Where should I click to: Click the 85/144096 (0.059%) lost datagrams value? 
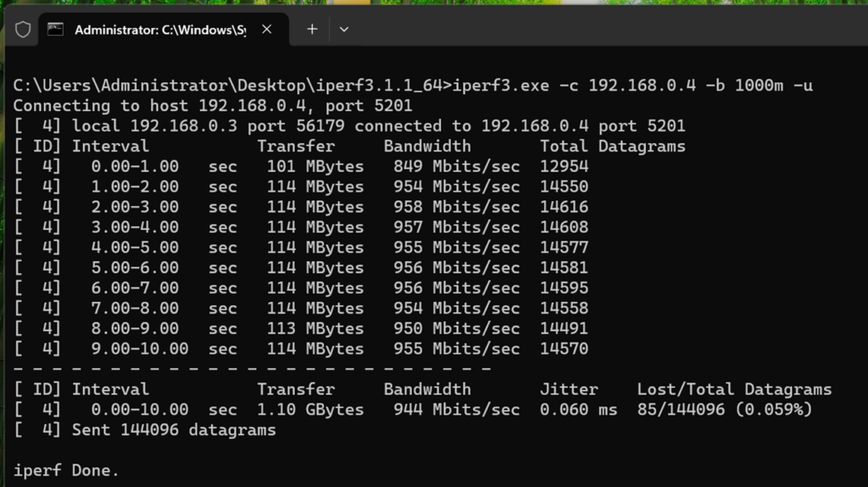pos(724,410)
